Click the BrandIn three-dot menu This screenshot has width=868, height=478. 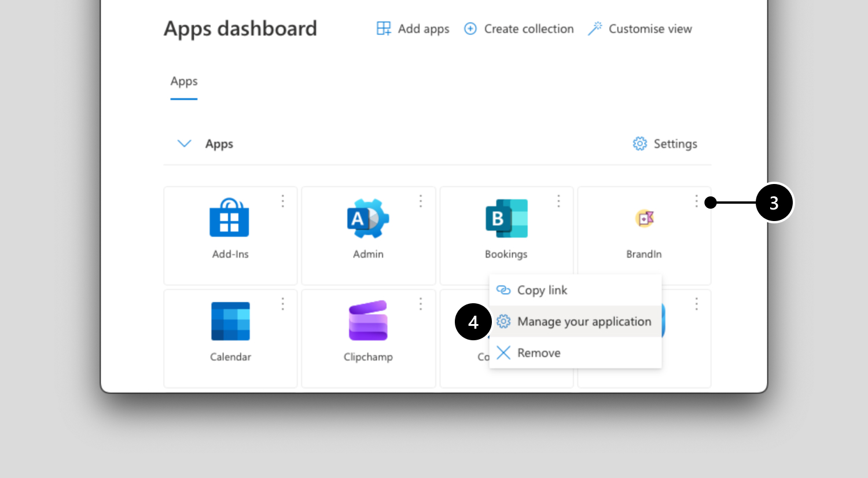(697, 201)
